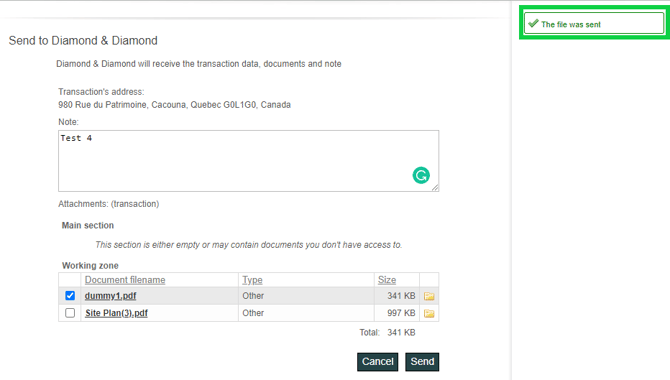Viewport: 670px width, 380px height.
Task: Click the note box resize handle corner
Action: (x=435, y=188)
